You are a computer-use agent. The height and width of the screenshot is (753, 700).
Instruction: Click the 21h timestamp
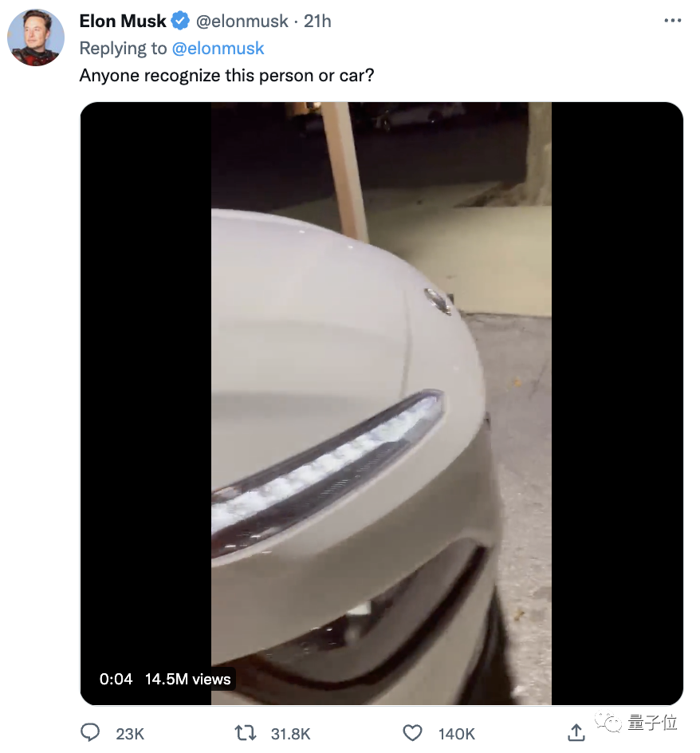(317, 21)
